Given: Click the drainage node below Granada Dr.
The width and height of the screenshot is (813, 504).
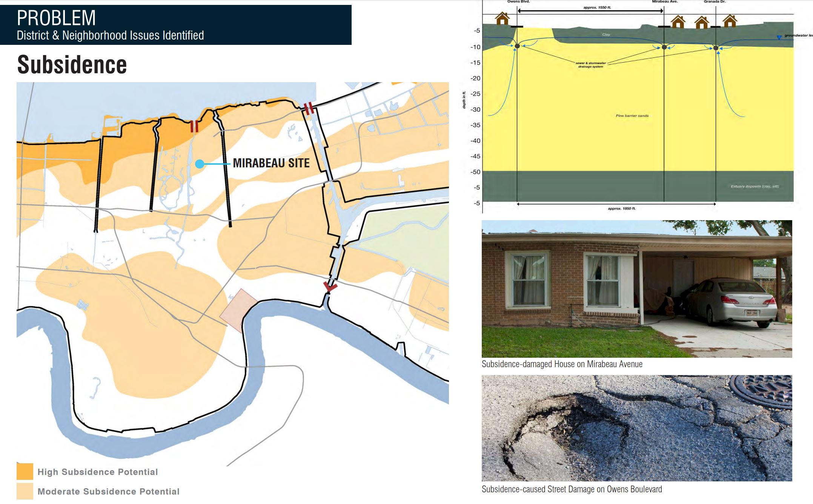Looking at the screenshot, I should coord(716,48).
